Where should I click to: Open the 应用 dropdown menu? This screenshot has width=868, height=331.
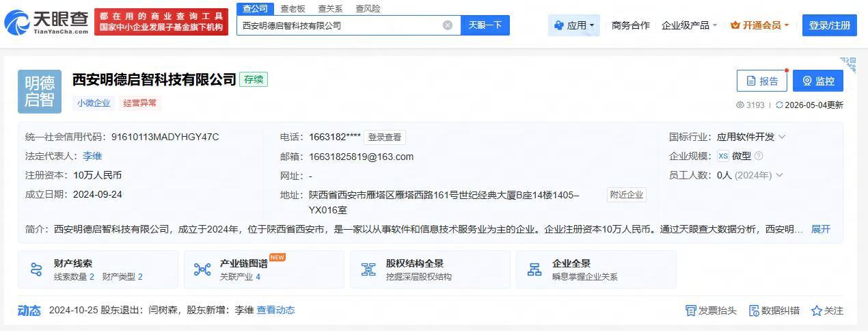pos(574,25)
